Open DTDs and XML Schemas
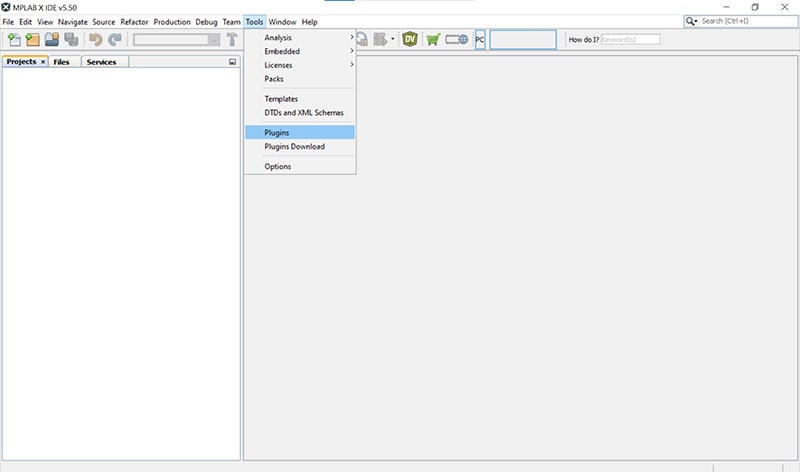The width and height of the screenshot is (800, 472). click(299, 112)
